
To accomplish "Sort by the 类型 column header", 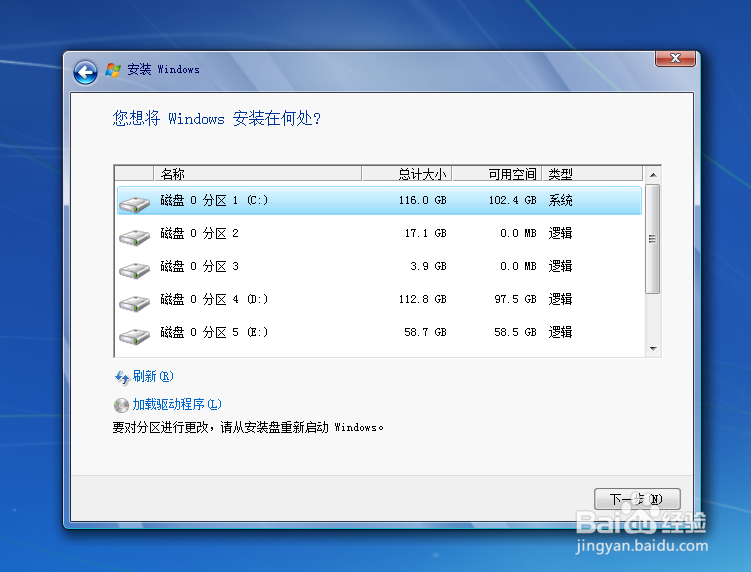I will (x=592, y=173).
